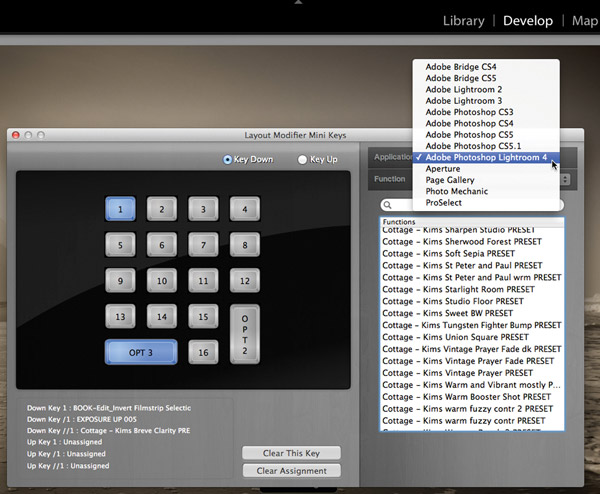
Task: Select Kims warm fuzzy contr 2 PRESET
Action: tap(472, 409)
